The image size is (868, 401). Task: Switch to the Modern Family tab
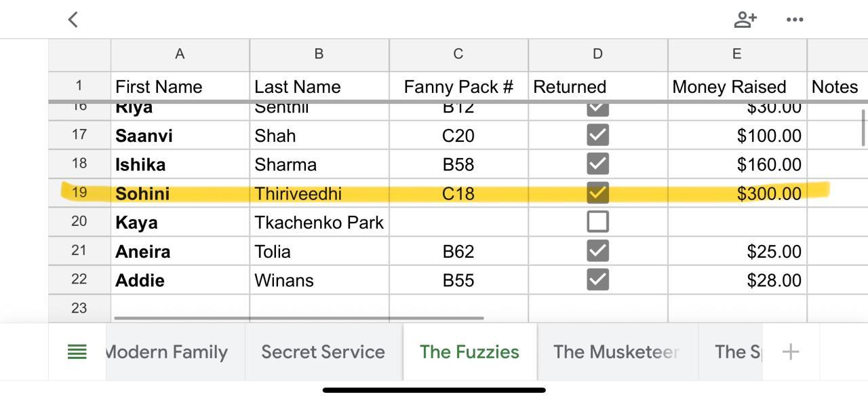167,351
